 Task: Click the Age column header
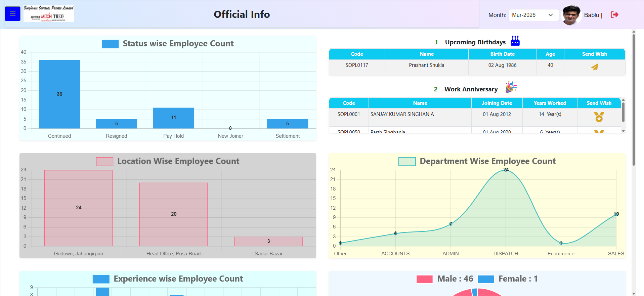point(550,54)
